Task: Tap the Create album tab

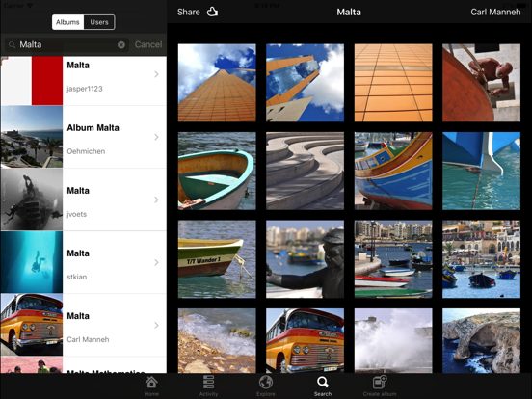Action: [380, 386]
